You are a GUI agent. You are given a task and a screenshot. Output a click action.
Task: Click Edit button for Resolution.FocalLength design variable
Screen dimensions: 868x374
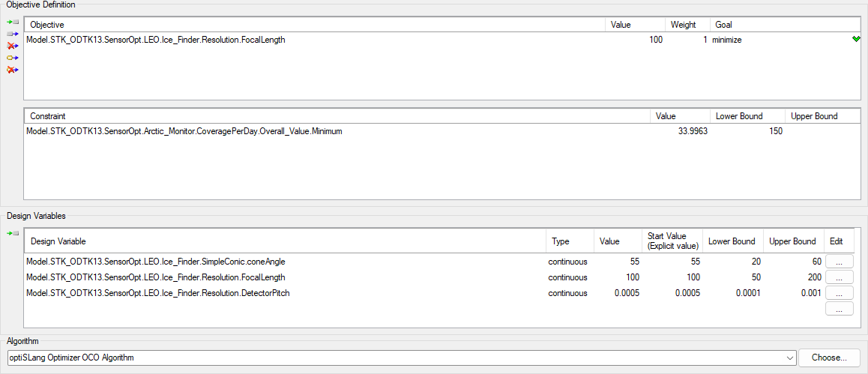[x=839, y=277]
